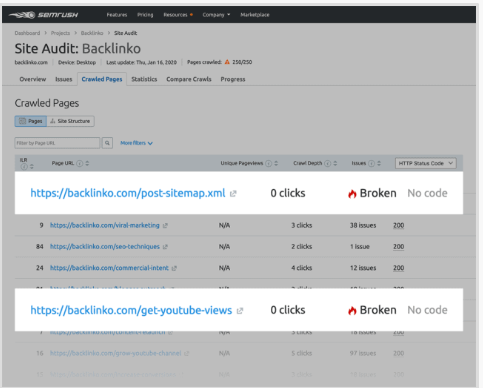
Task: Sort by Issues column arrows
Action: tap(379, 163)
